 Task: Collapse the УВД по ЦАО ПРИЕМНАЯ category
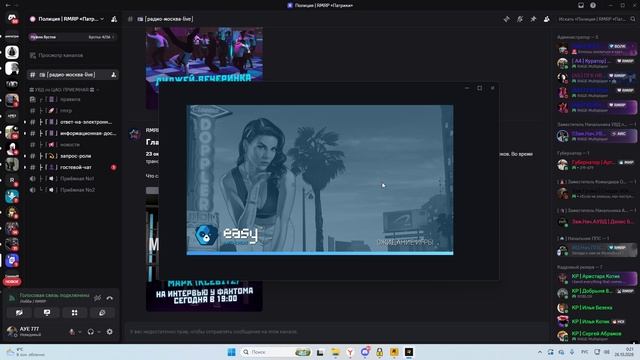point(64,89)
